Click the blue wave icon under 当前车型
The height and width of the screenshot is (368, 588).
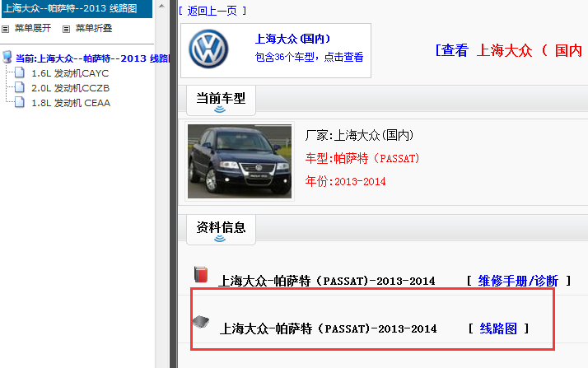pos(220,109)
